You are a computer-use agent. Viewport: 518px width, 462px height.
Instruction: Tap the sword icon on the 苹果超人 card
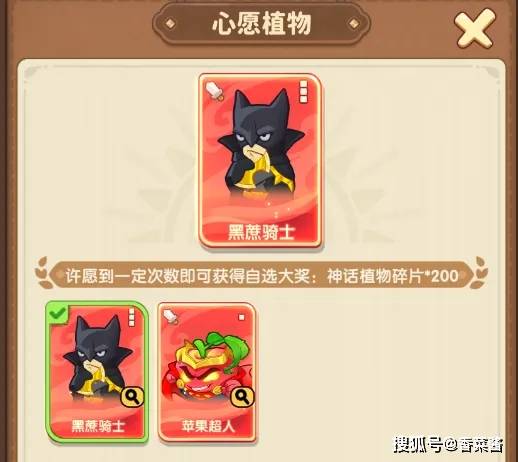171,316
